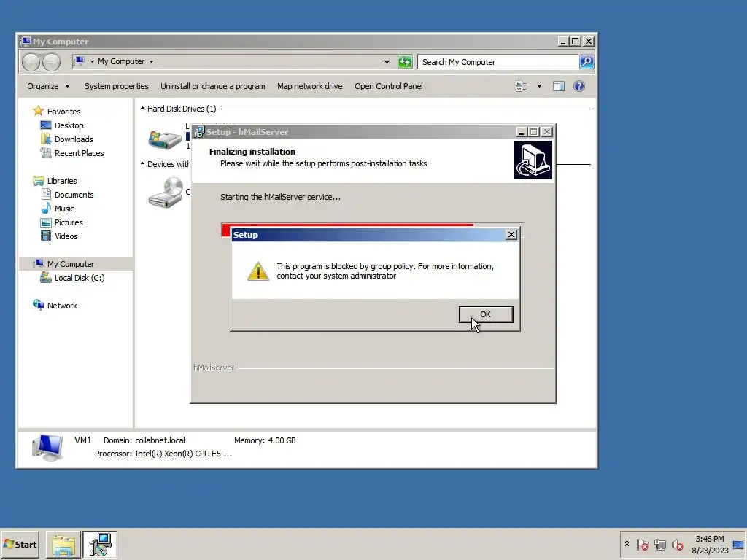
Task: Click OK in the Setup warning dialog
Action: coord(485,314)
